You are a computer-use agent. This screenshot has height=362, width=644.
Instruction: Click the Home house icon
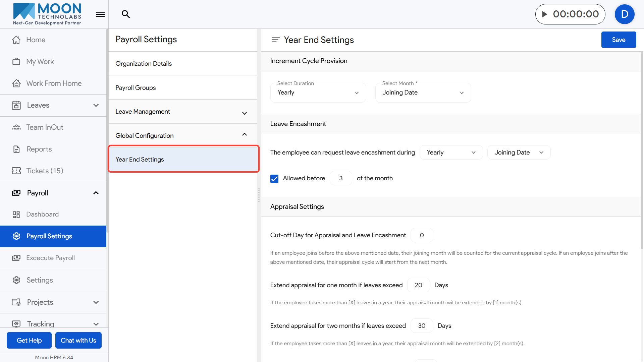16,40
